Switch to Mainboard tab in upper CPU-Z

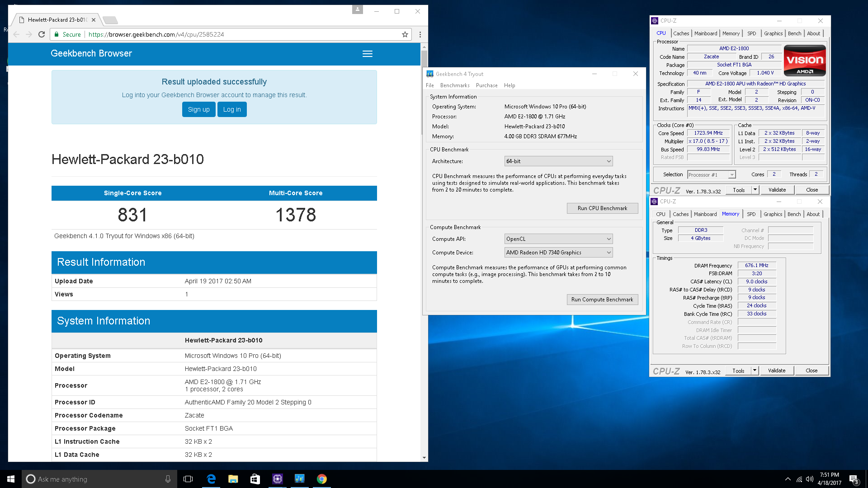(x=706, y=33)
